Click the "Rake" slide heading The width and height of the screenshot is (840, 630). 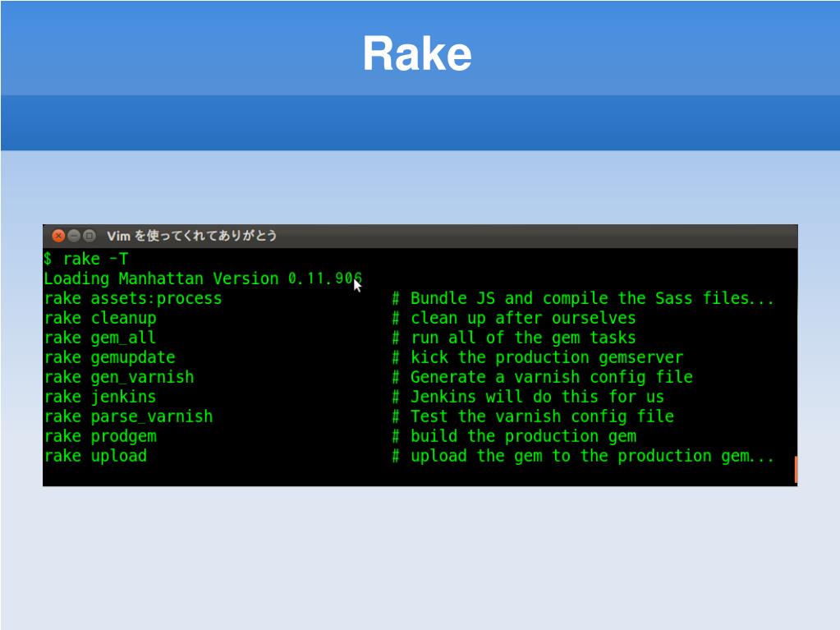[x=417, y=53]
